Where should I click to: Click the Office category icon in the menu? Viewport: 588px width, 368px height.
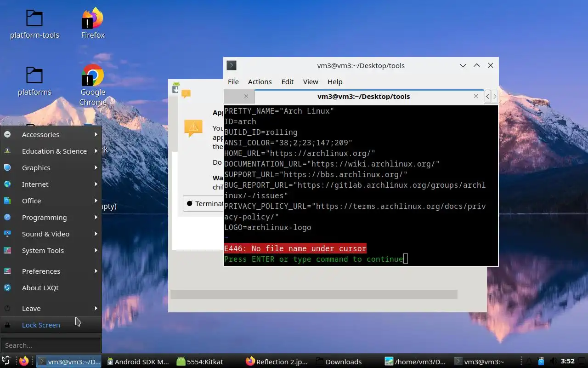[x=7, y=201]
